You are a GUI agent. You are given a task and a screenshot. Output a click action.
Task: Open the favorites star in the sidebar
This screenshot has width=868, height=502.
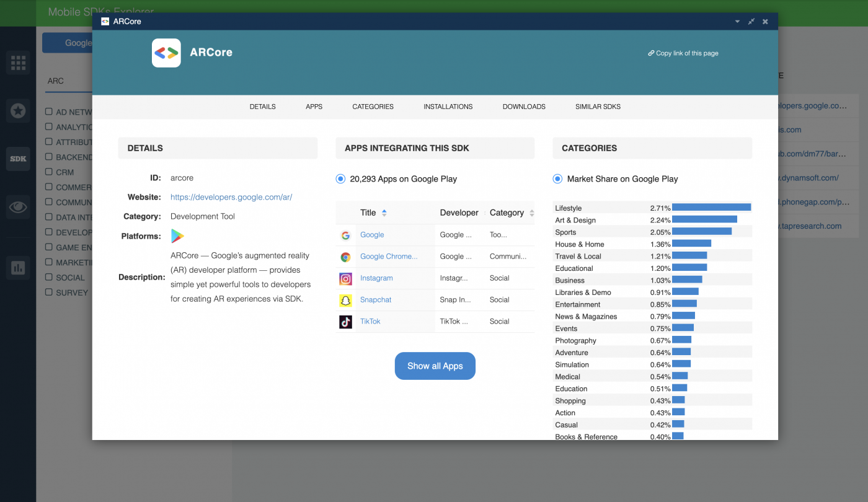click(x=18, y=110)
